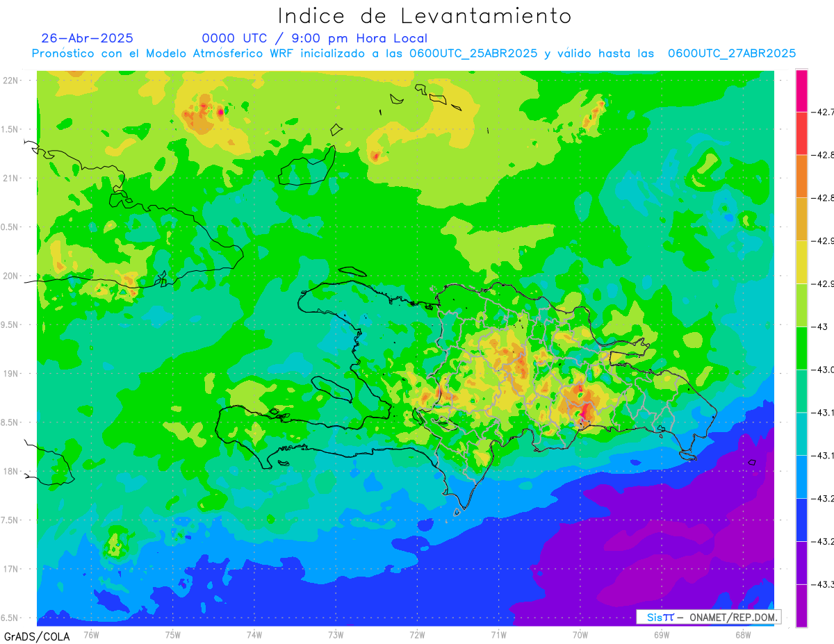Click the init time "0600UTC_25ABR2025"
The width and height of the screenshot is (834, 644).
click(x=473, y=53)
